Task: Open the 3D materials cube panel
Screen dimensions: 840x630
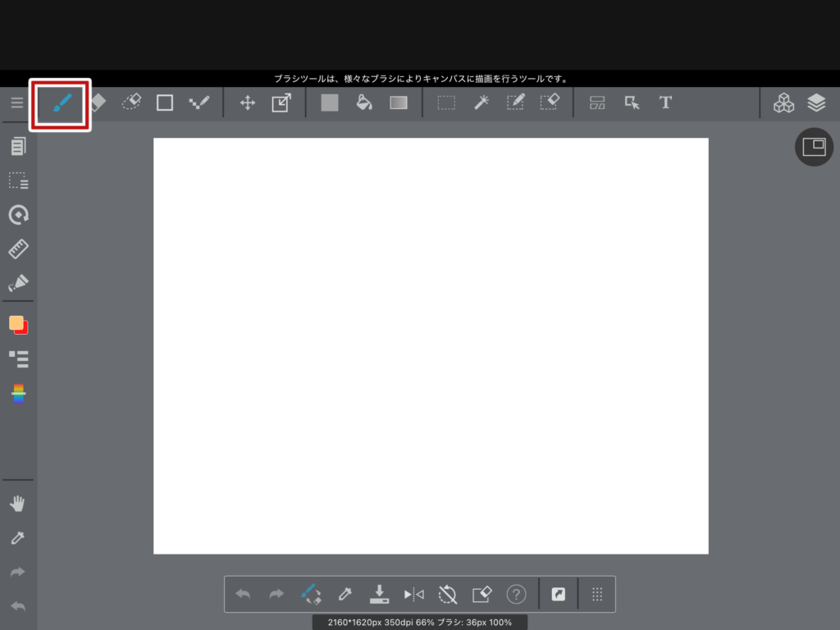Action: [x=783, y=103]
